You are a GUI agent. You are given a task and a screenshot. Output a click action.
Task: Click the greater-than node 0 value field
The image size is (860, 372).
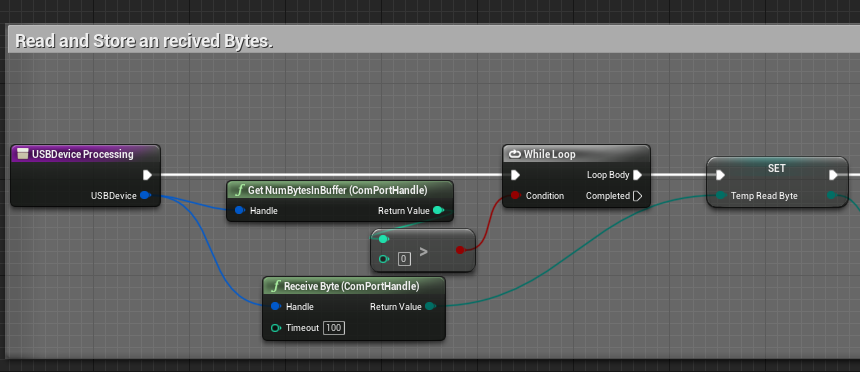coord(404,259)
